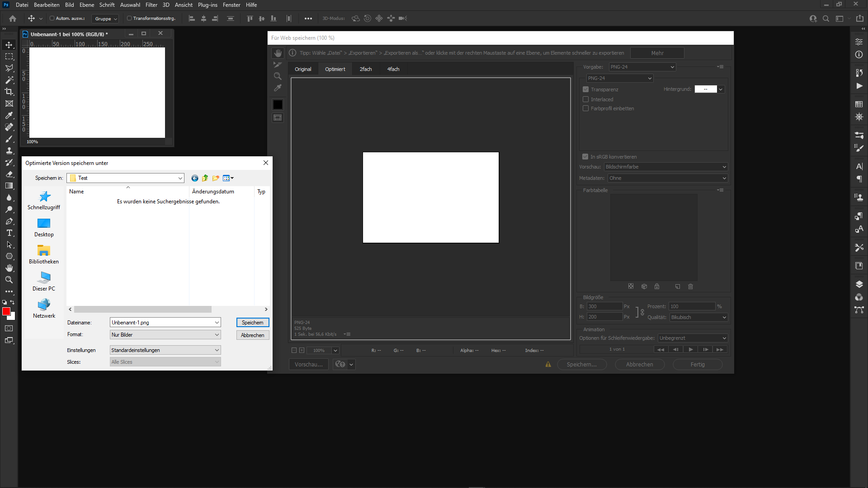Click the new folder icon in save dialog

[x=216, y=178]
